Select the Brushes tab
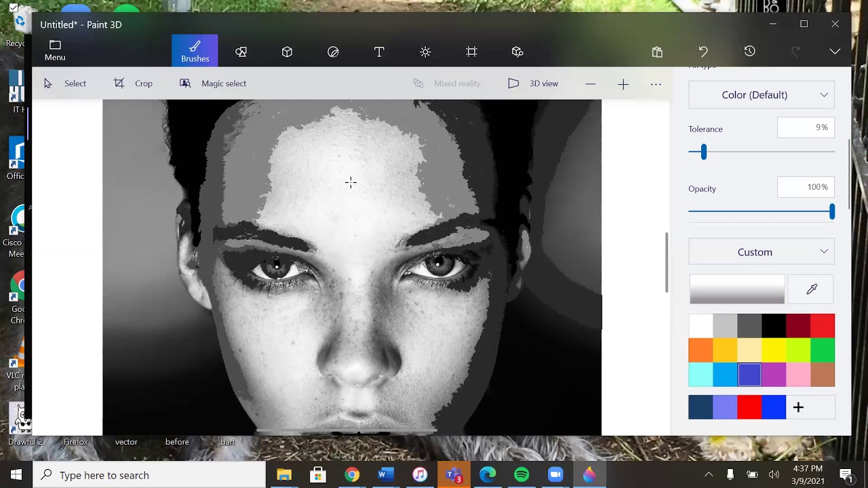The width and height of the screenshot is (868, 488). pos(195,51)
